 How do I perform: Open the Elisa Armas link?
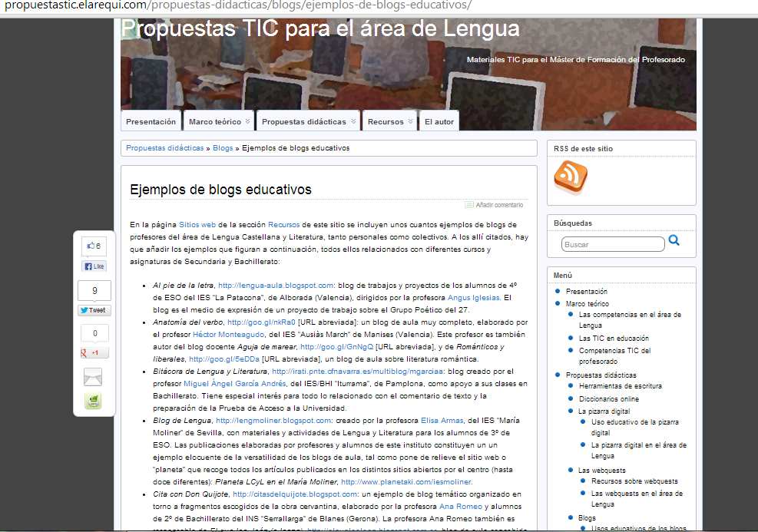pos(442,421)
